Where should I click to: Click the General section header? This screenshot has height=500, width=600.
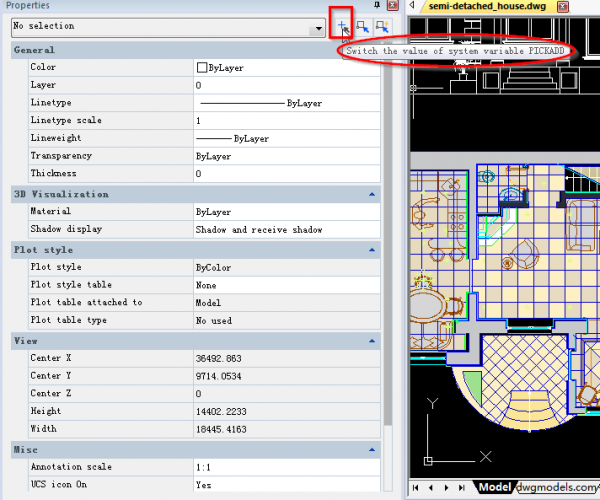tap(196, 50)
